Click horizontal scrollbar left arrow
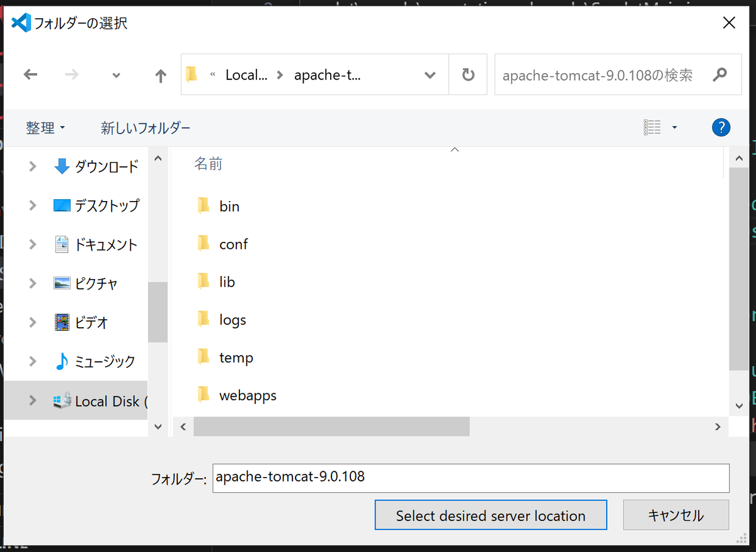Image resolution: width=756 pixels, height=552 pixels. coord(183,427)
